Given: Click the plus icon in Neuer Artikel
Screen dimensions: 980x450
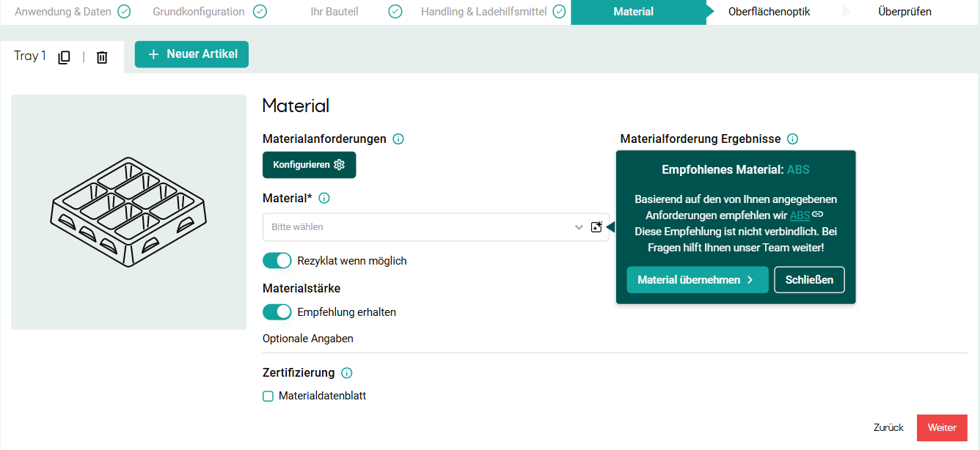Looking at the screenshot, I should pyautogui.click(x=152, y=54).
